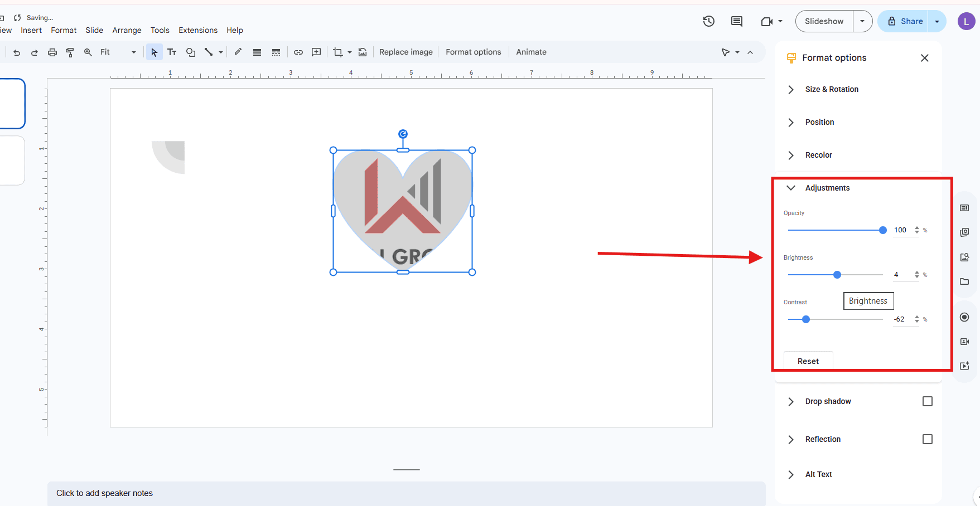Click the Redo icon
The height and width of the screenshot is (506, 980).
point(35,52)
